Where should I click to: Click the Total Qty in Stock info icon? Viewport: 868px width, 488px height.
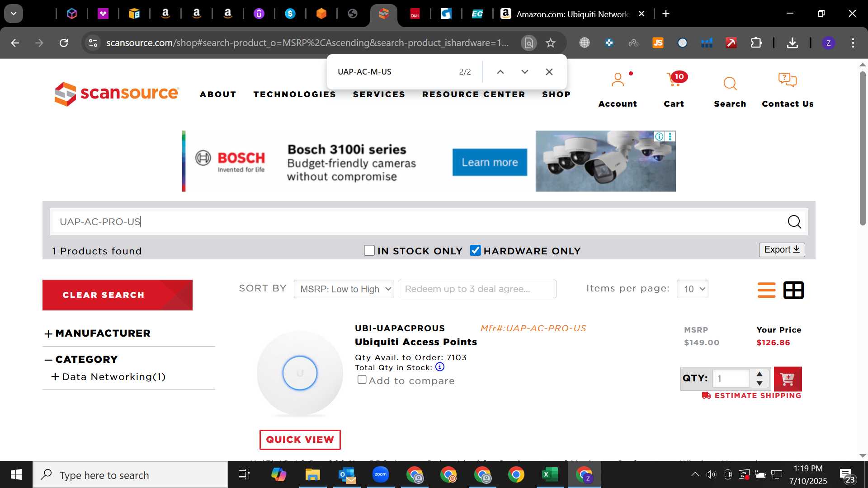[439, 367]
